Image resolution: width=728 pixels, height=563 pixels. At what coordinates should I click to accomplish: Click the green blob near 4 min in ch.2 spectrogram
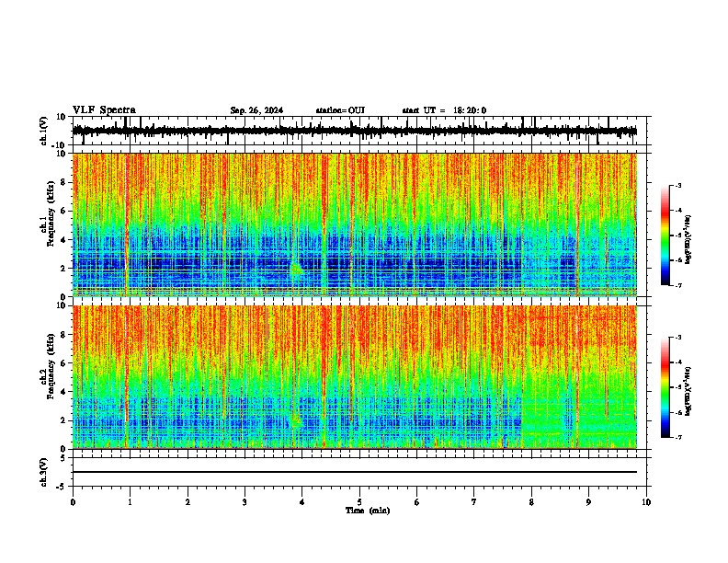(296, 421)
